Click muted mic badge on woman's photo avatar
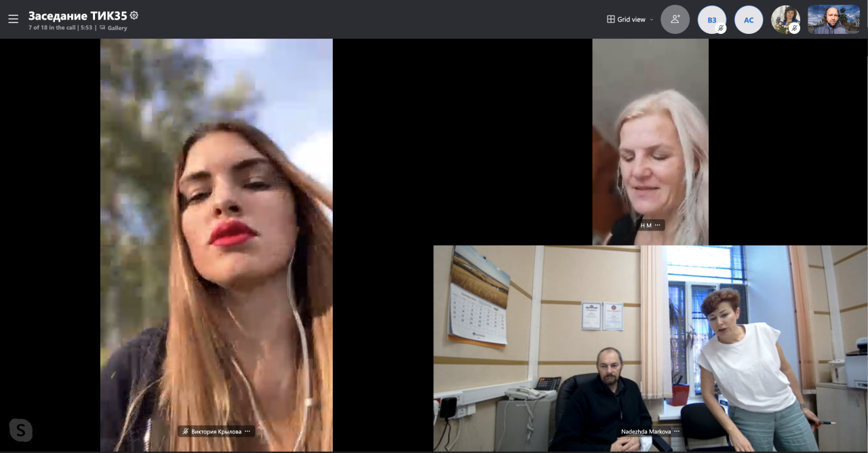The height and width of the screenshot is (453, 868). 794,28
